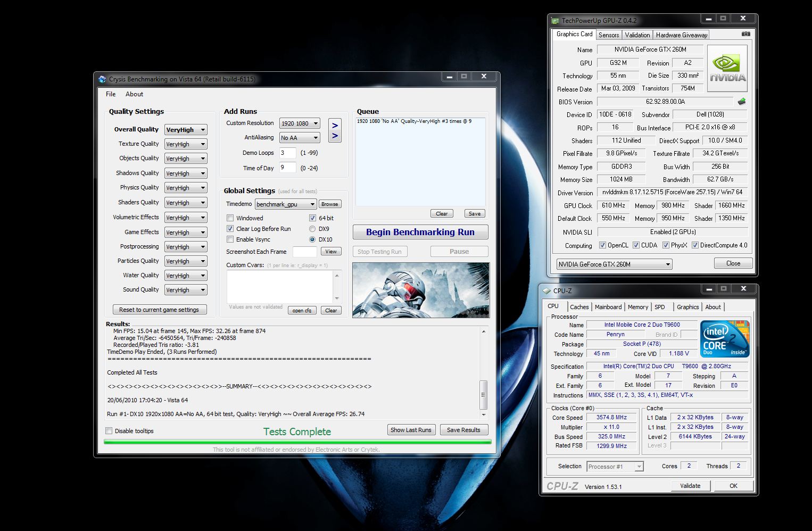
Task: Click the Crysis benchmark title bar icon
Action: [x=102, y=79]
